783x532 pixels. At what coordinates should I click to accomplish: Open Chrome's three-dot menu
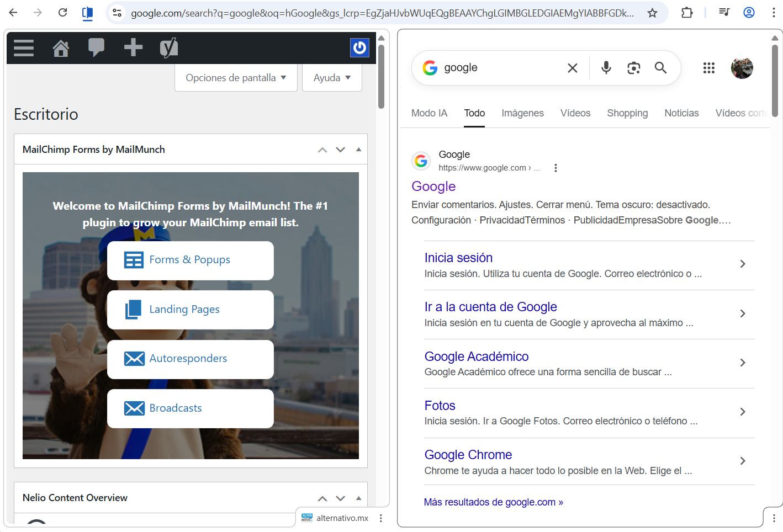tap(774, 12)
